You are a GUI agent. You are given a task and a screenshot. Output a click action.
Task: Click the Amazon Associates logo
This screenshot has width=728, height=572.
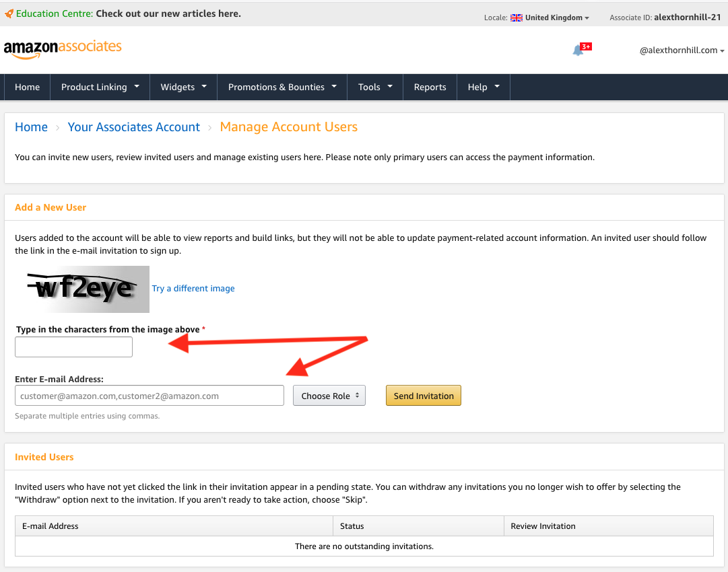coord(63,49)
